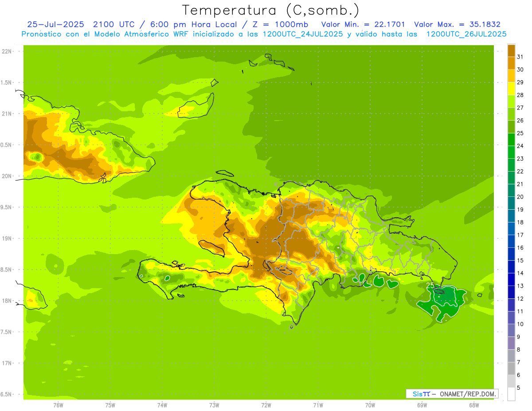
Task: Click the dark brown swatch topping the color scale
Action: (511, 51)
